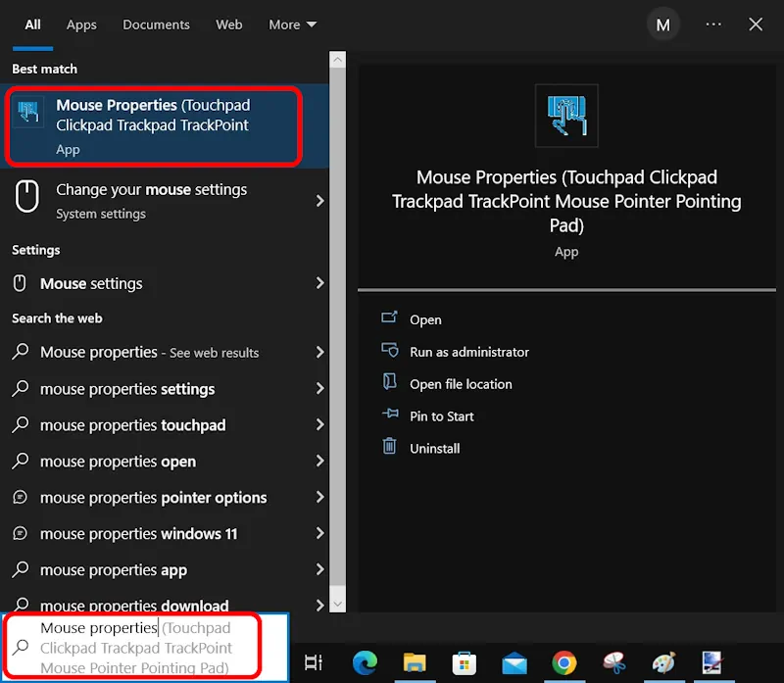Viewport: 784px width, 683px height.
Task: Select mouse properties open suggestion
Action: point(164,461)
